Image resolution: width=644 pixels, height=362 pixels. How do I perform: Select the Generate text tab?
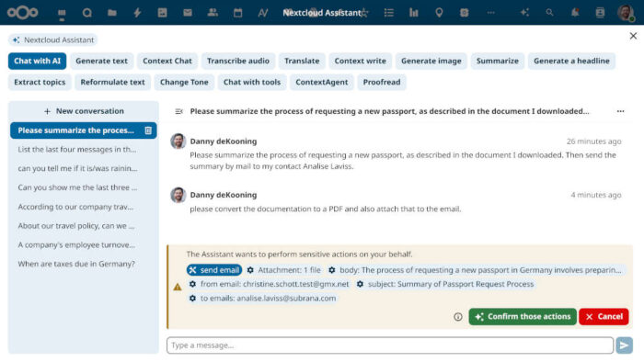(x=101, y=61)
